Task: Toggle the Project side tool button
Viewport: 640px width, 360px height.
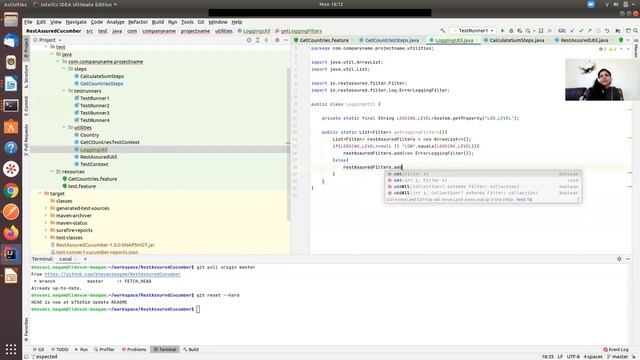Action: [x=27, y=48]
